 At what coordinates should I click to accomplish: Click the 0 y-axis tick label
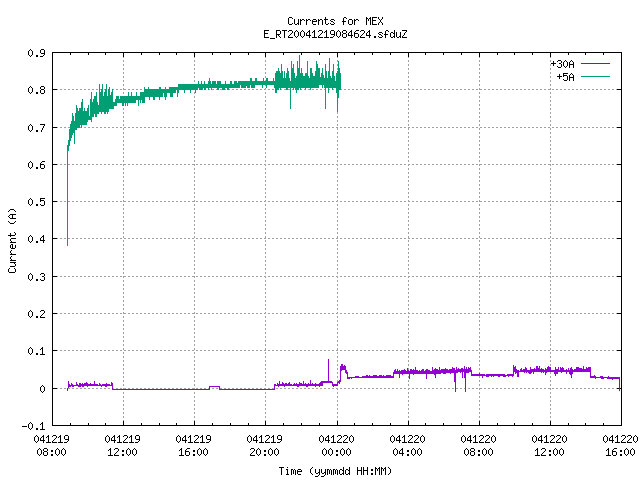pyautogui.click(x=42, y=389)
